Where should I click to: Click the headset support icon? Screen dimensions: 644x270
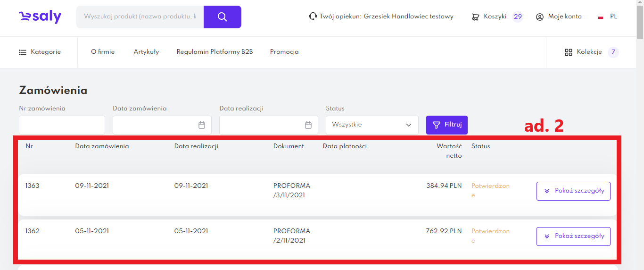313,17
